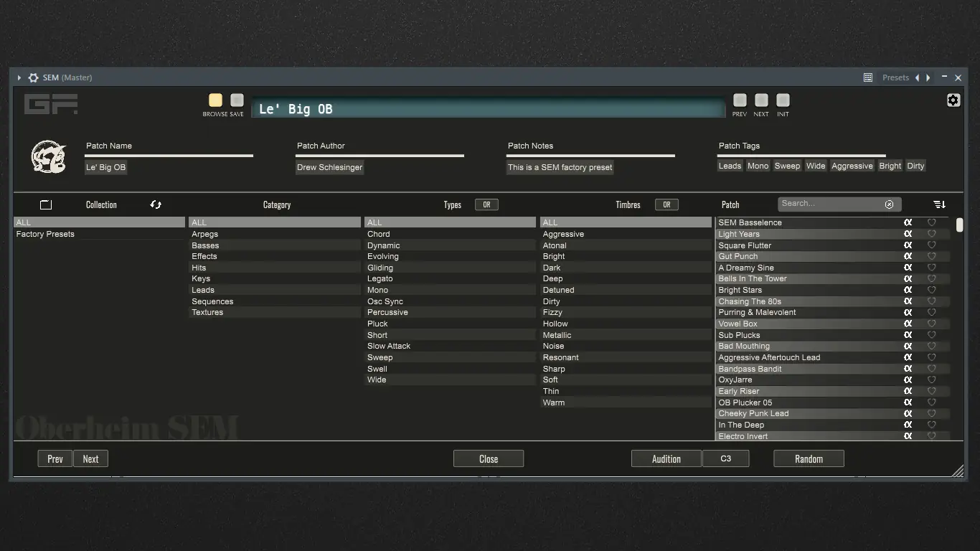Screen dimensions: 980x551
Task: Favorite the Bright Stars patch
Action: click(x=932, y=290)
